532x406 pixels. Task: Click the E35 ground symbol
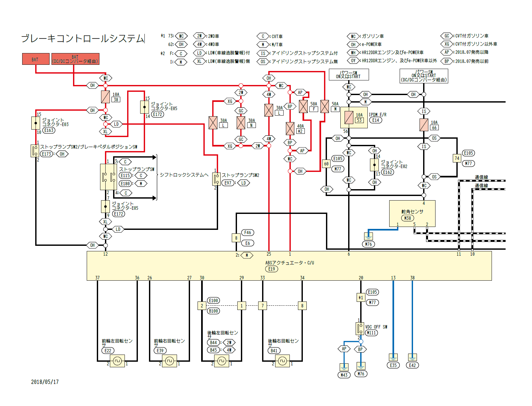point(393,357)
